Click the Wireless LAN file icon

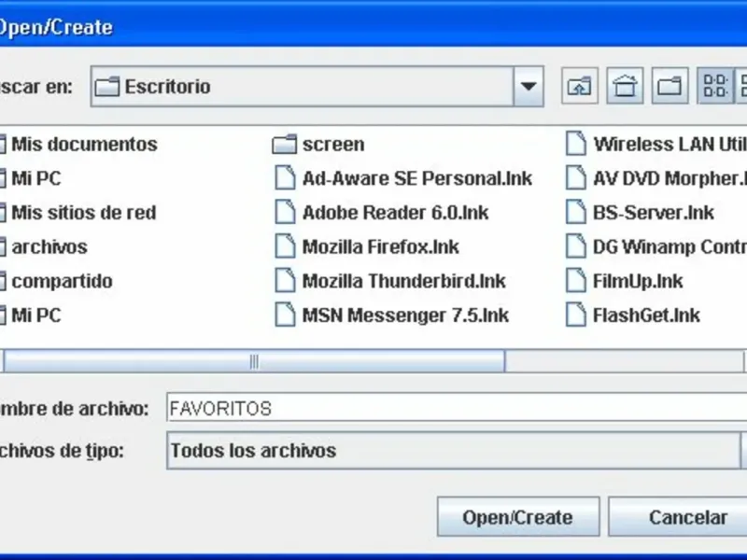(x=576, y=145)
